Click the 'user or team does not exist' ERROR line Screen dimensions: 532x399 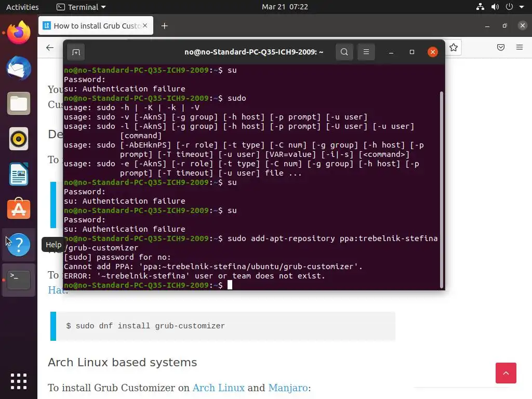pyautogui.click(x=194, y=276)
